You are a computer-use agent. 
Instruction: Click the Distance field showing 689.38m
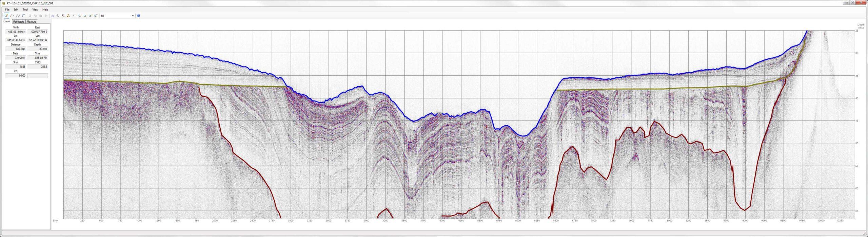click(16, 49)
